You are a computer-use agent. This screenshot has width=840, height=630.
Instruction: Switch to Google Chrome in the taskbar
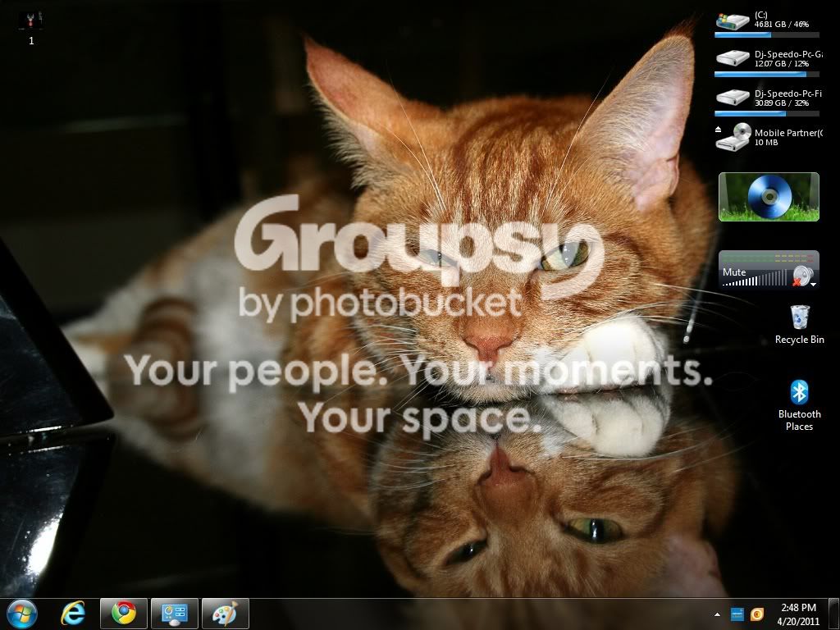[x=124, y=614]
